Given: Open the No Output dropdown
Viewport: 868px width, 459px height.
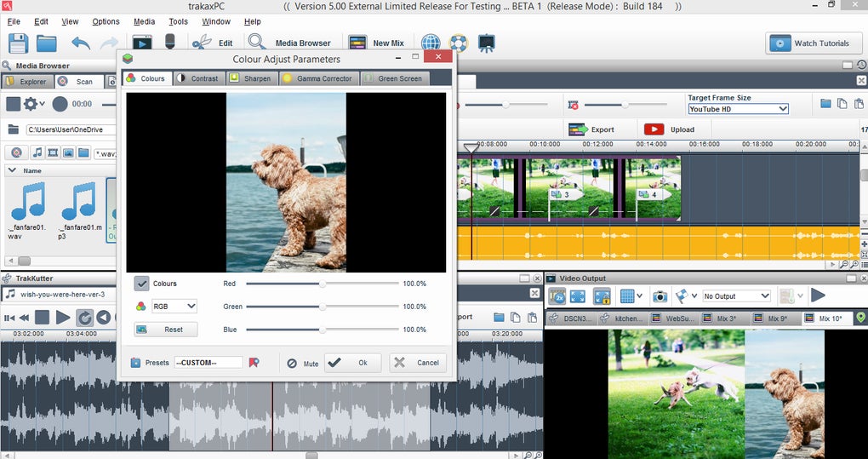Looking at the screenshot, I should 736,296.
